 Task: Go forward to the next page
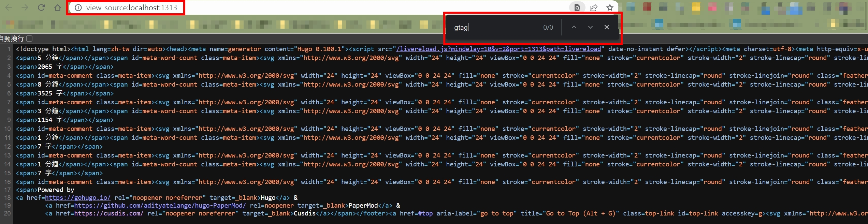tap(25, 8)
